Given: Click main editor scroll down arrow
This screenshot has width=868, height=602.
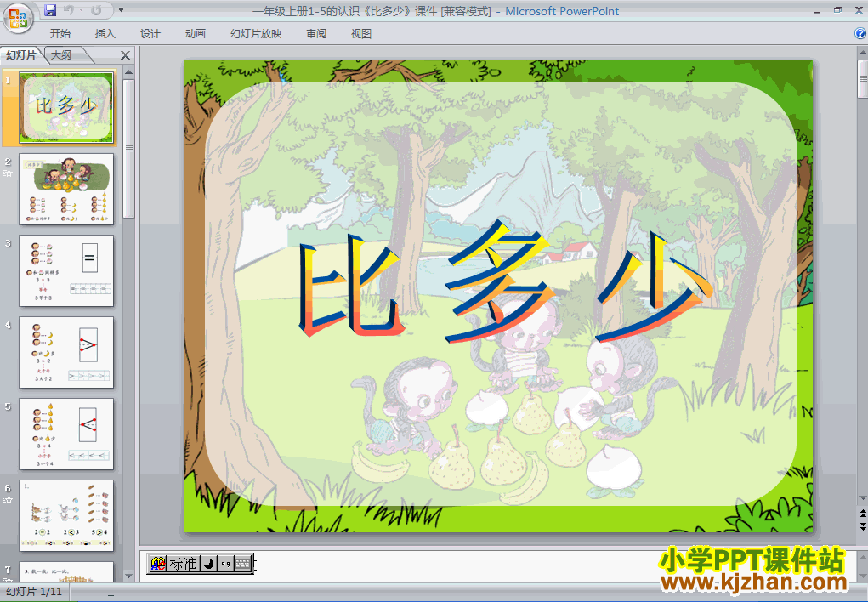Looking at the screenshot, I should (x=862, y=498).
